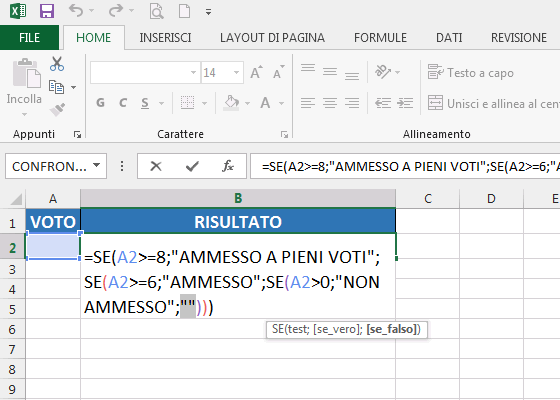Confirm the formula with the checkmark
560x400 pixels.
[x=192, y=166]
